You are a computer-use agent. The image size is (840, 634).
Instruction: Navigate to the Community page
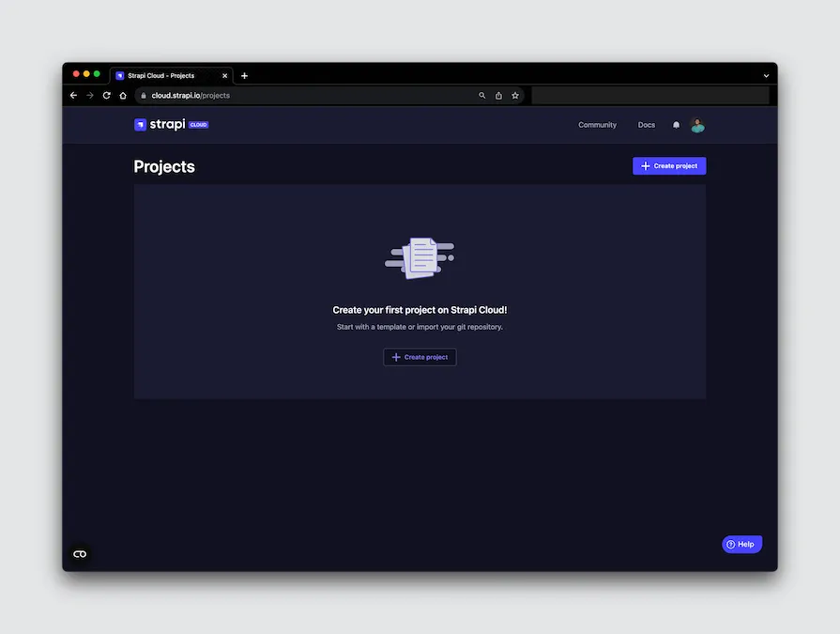coord(597,124)
